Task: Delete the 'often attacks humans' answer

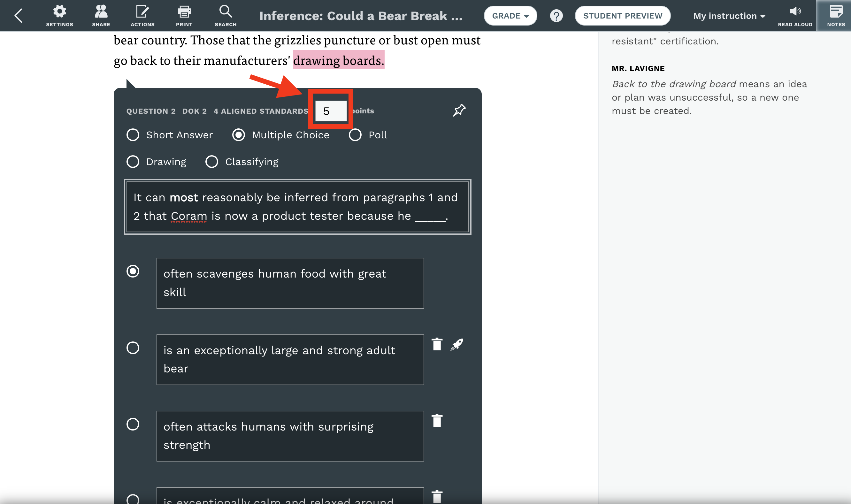Action: 437,420
